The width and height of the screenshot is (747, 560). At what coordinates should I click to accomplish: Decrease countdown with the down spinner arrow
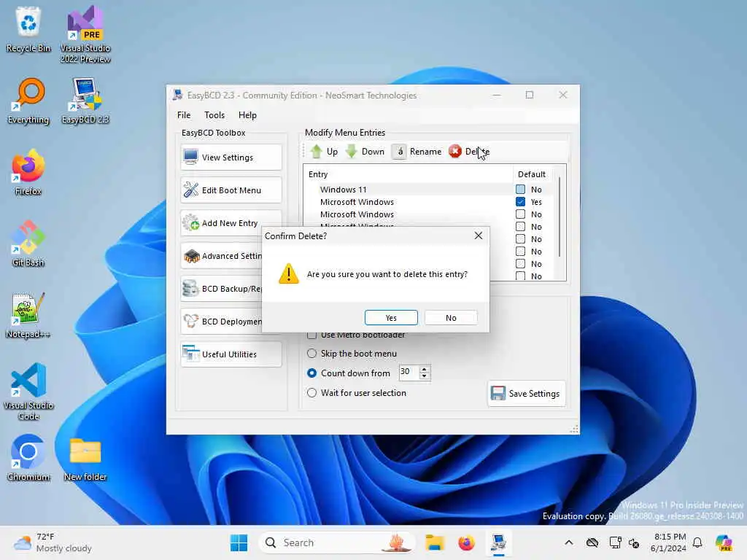(x=424, y=376)
